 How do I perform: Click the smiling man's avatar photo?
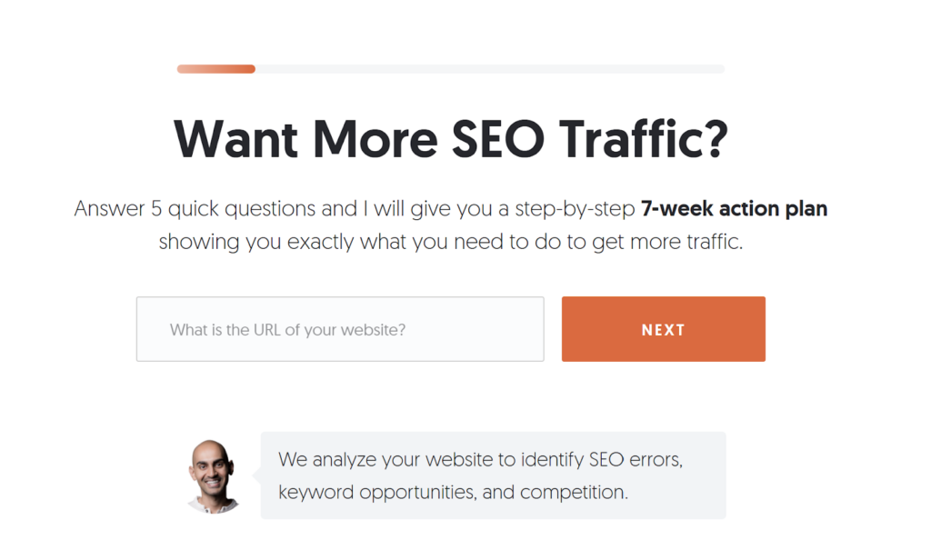click(x=213, y=476)
